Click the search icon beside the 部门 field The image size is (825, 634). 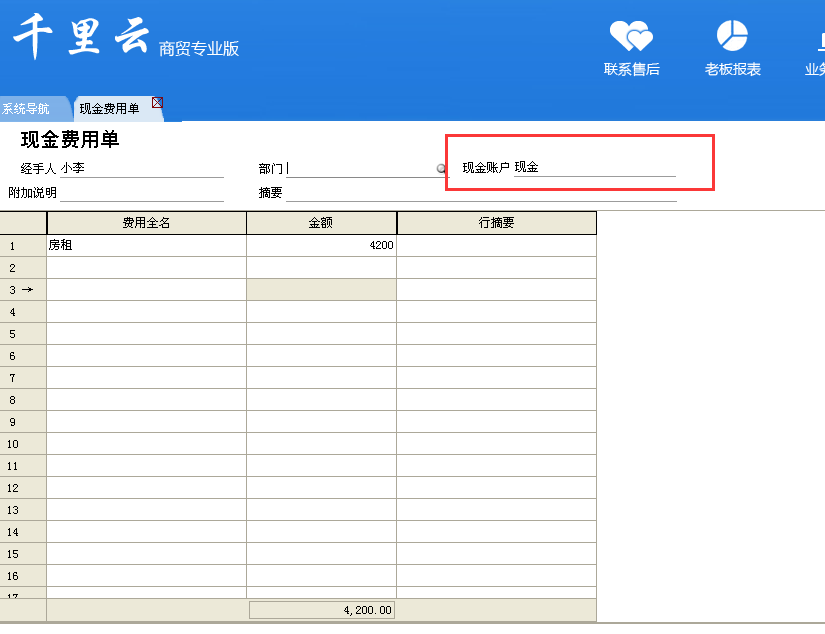click(x=441, y=169)
